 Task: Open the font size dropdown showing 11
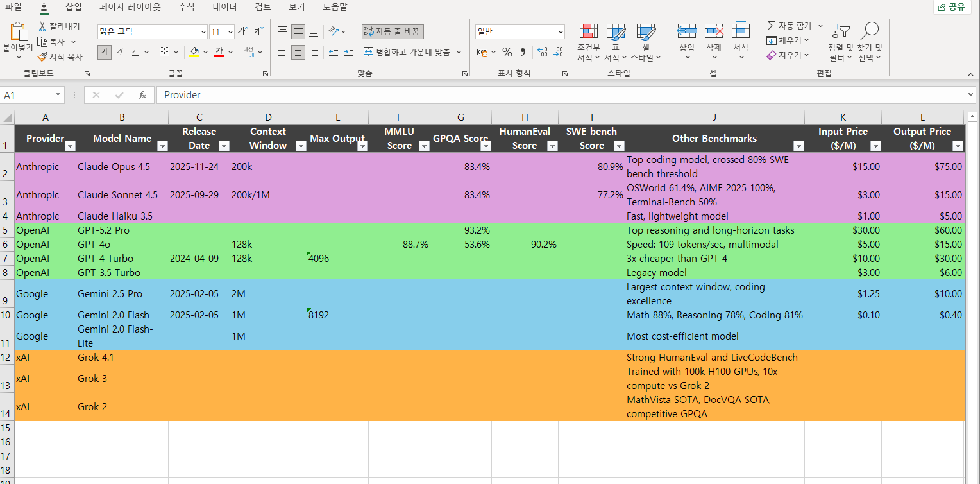pos(230,31)
